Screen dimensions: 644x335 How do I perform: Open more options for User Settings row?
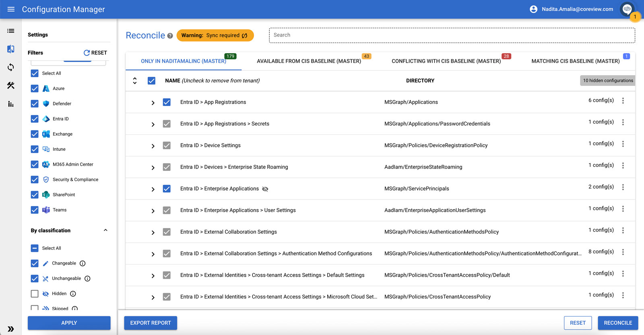point(623,209)
